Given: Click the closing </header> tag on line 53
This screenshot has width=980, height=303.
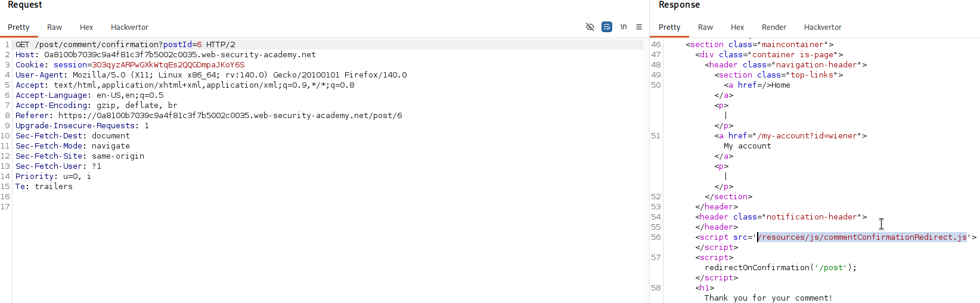Looking at the screenshot, I should (x=717, y=207).
